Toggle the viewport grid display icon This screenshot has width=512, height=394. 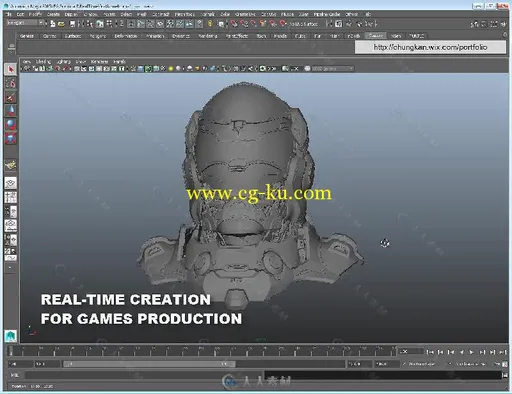[x=77, y=69]
